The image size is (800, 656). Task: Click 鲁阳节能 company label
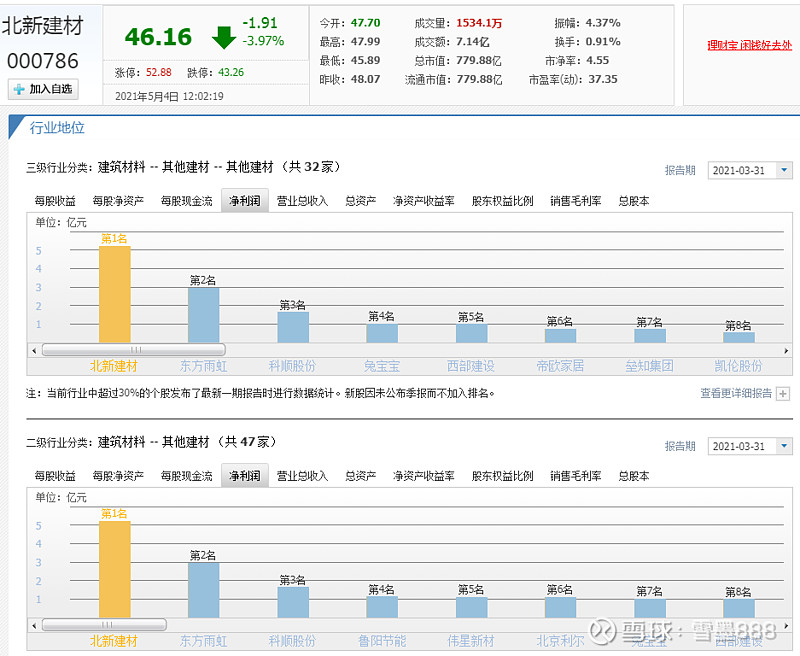[x=382, y=641]
